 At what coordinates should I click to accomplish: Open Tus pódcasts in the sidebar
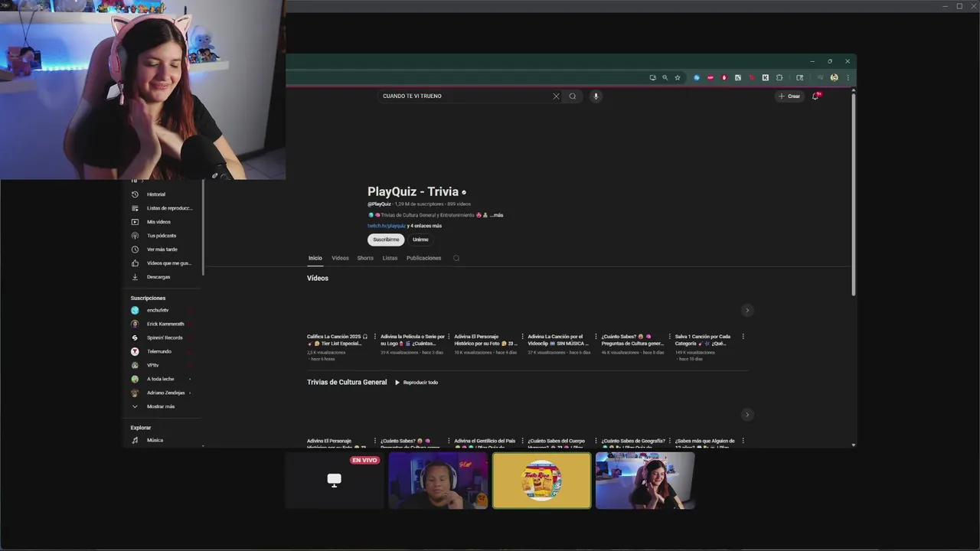pos(162,236)
